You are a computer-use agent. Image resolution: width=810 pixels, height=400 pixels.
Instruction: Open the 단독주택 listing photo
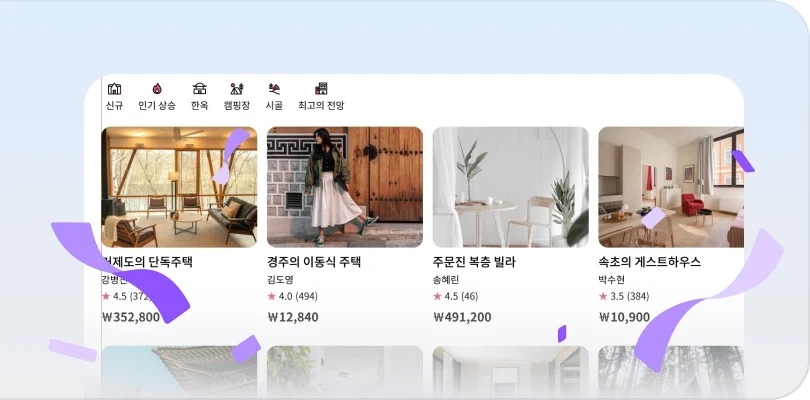179,187
